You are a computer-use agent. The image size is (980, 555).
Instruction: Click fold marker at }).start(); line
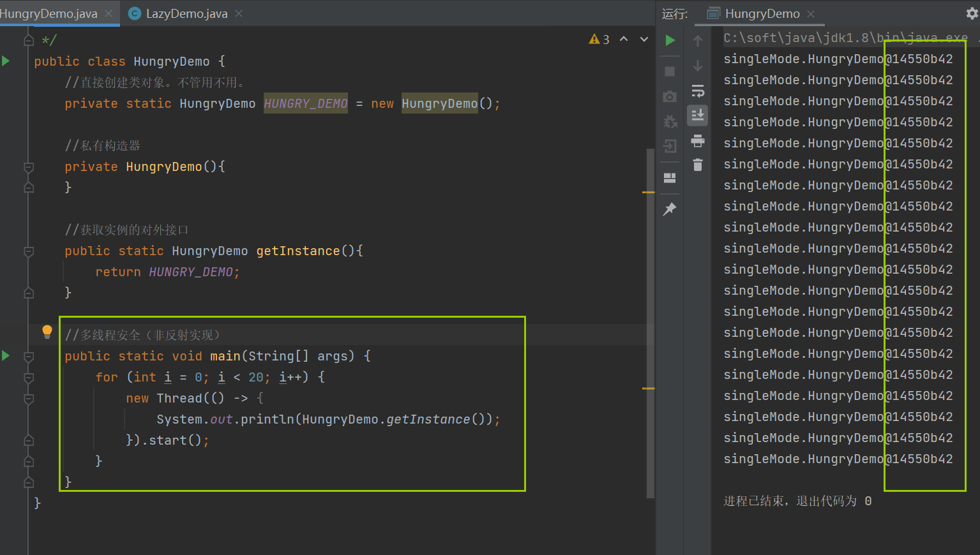click(29, 440)
